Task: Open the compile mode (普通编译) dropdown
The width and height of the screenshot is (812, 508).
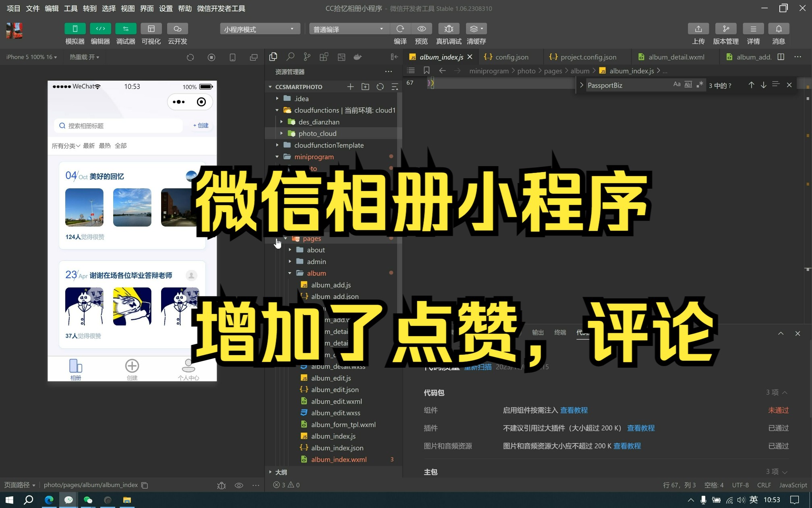Action: pyautogui.click(x=349, y=29)
